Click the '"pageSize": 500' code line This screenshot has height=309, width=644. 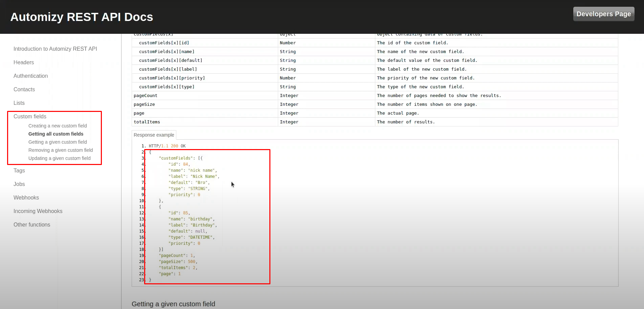tap(178, 262)
